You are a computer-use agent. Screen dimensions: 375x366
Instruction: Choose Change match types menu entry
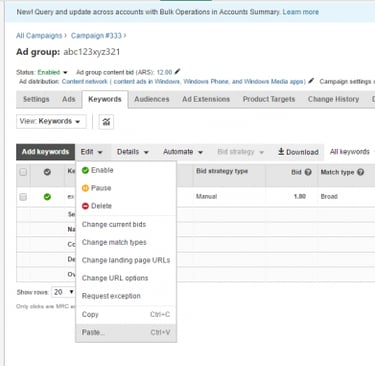[x=114, y=242]
